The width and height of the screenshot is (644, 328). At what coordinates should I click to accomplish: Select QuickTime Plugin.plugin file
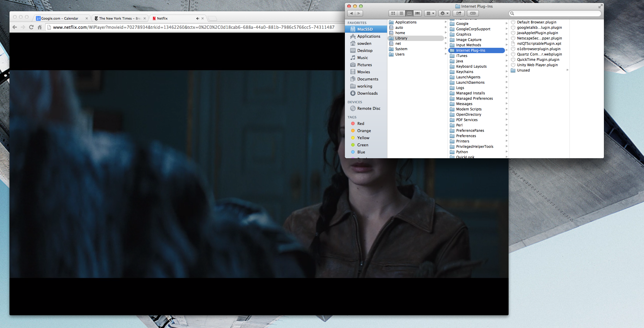[x=539, y=60]
